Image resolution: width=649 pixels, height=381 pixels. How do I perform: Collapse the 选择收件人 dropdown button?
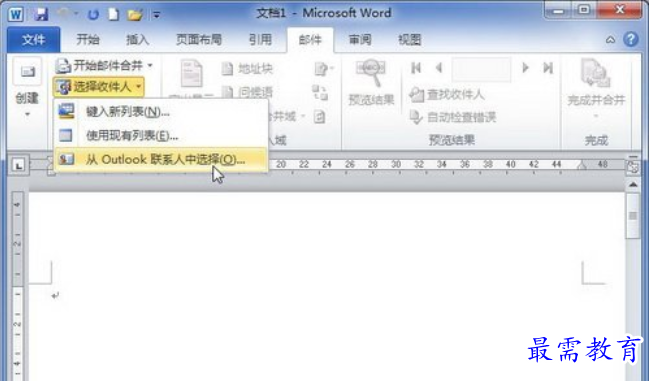[x=99, y=87]
